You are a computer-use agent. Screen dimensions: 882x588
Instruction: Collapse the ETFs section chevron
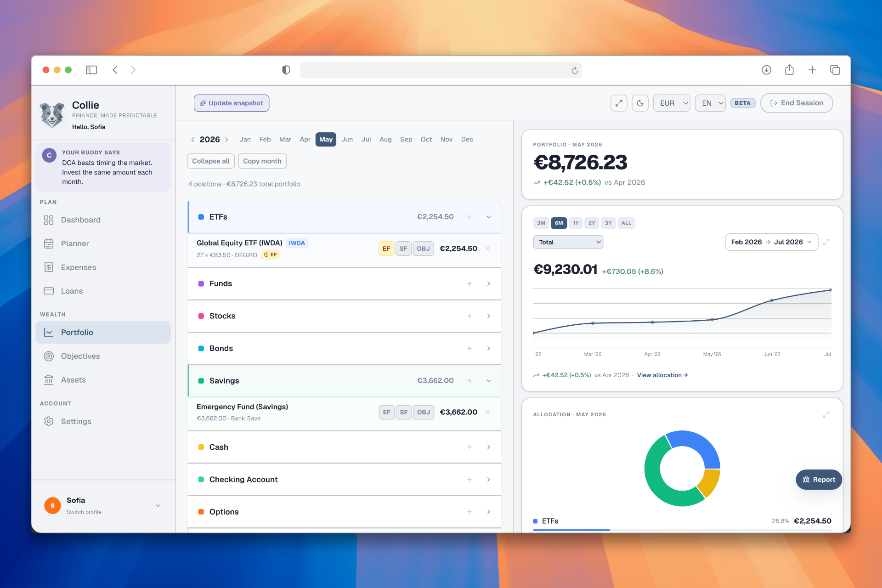click(x=489, y=217)
